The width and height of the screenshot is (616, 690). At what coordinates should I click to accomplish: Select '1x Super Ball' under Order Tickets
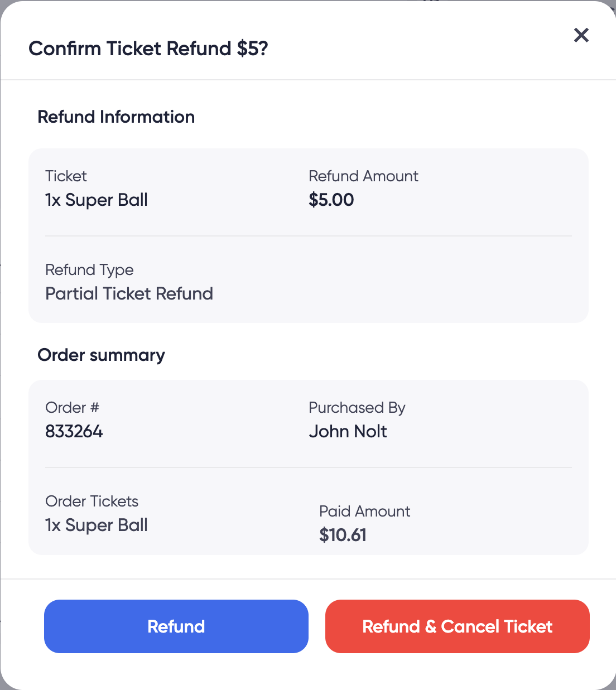pos(97,525)
